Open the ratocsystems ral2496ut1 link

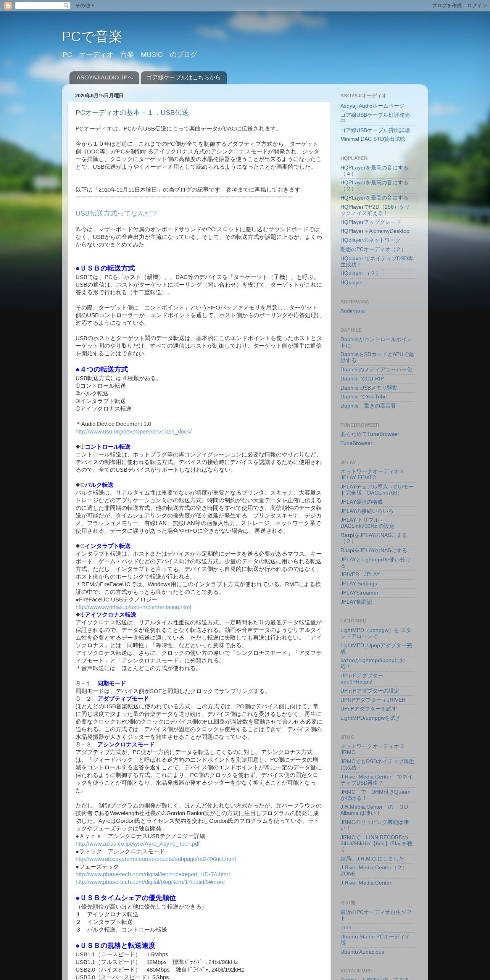point(156,859)
